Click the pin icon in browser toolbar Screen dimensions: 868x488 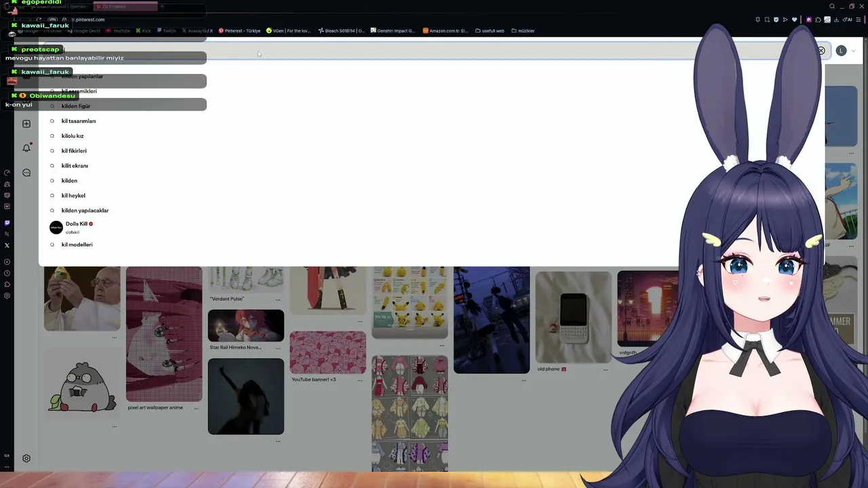coord(757,20)
